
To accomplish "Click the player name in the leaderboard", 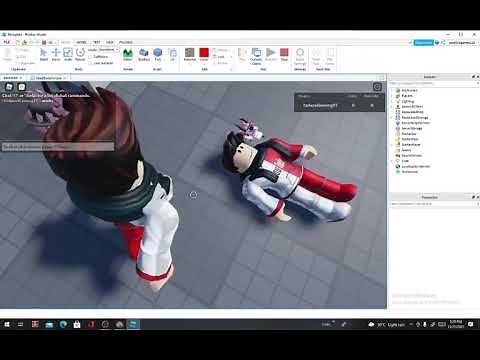I will coord(320,106).
